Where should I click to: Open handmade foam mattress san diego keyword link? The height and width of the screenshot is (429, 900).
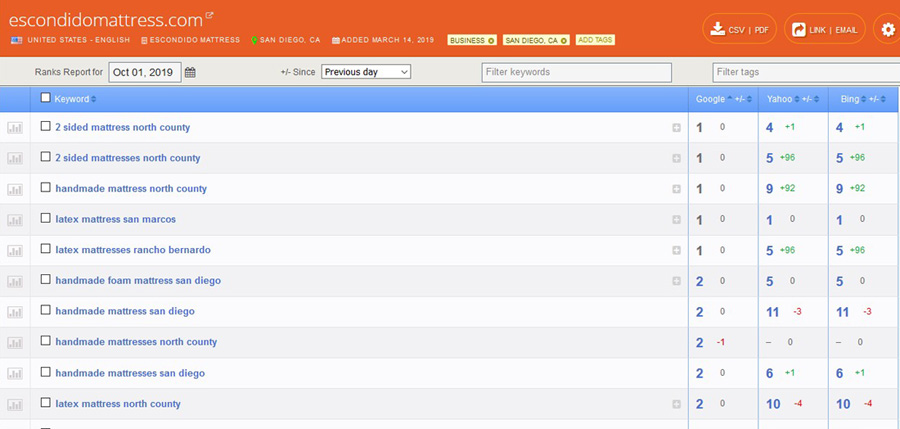(x=138, y=281)
